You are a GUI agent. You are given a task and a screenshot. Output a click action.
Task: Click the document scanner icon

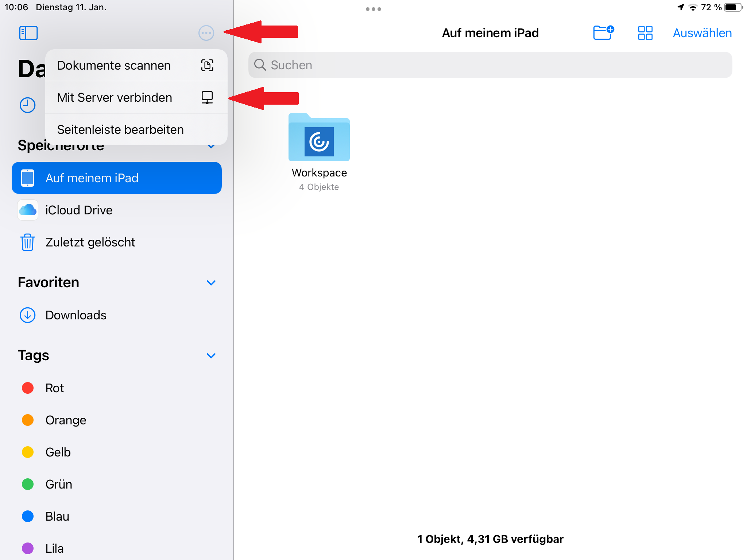pos(207,65)
